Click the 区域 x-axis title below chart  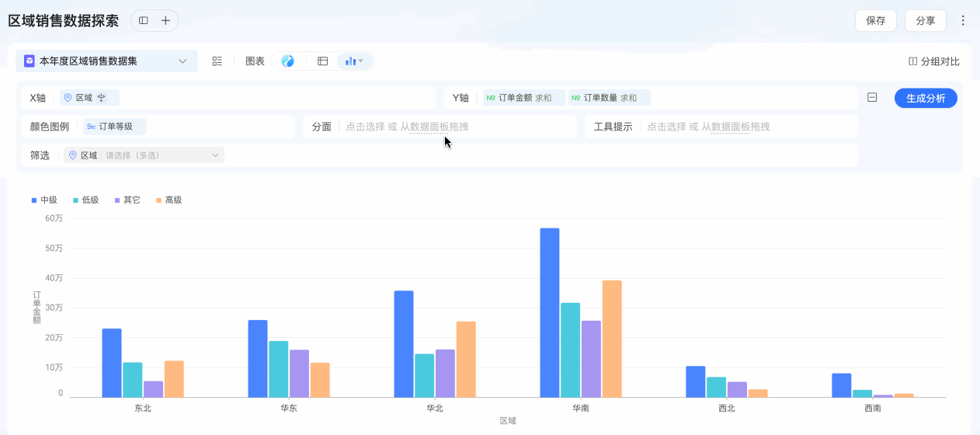tap(508, 421)
